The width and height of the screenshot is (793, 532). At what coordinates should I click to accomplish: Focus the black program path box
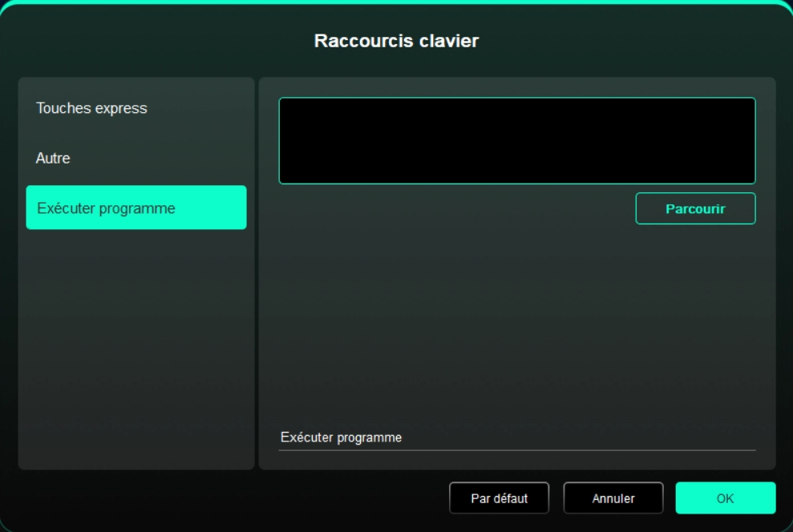pos(516,141)
